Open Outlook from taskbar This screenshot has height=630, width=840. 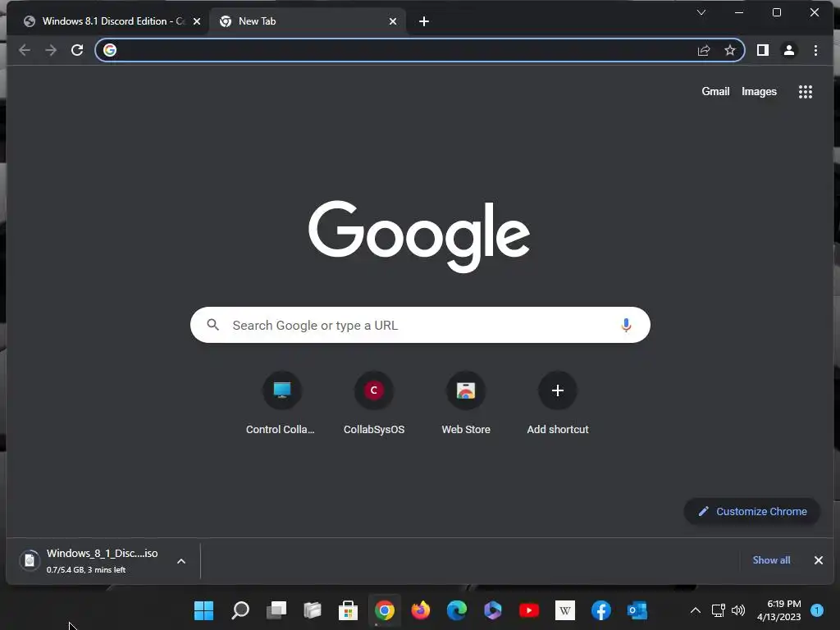point(637,610)
